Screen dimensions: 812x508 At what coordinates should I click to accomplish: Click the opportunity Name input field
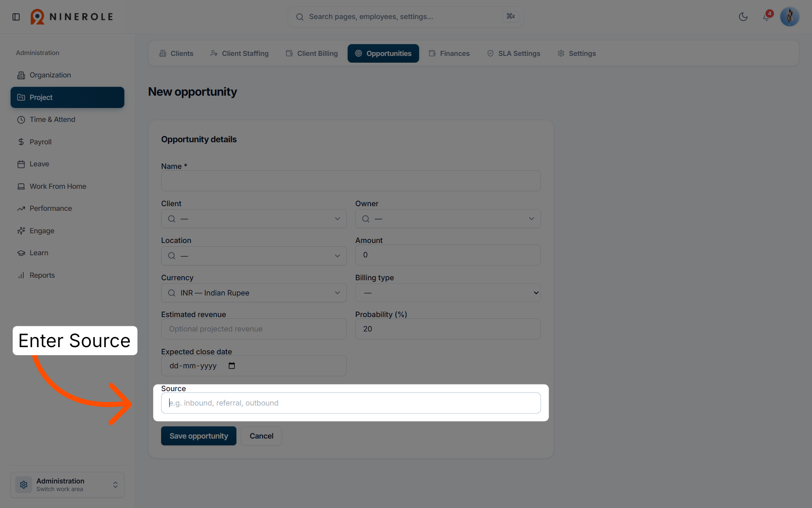click(351, 181)
